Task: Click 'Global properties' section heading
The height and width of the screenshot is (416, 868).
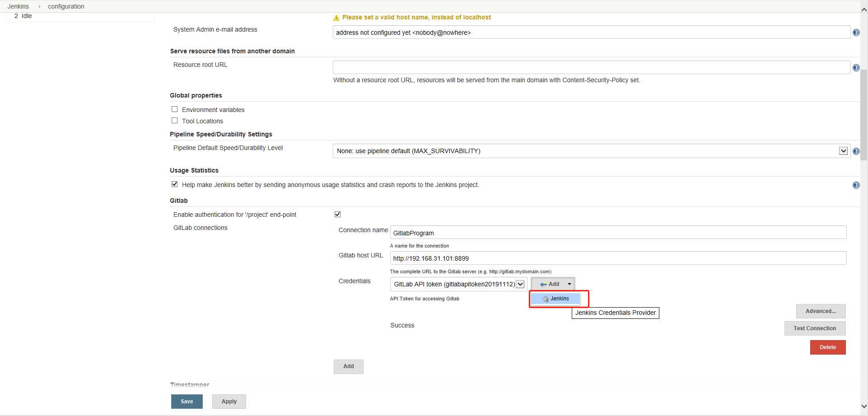Action: point(196,95)
